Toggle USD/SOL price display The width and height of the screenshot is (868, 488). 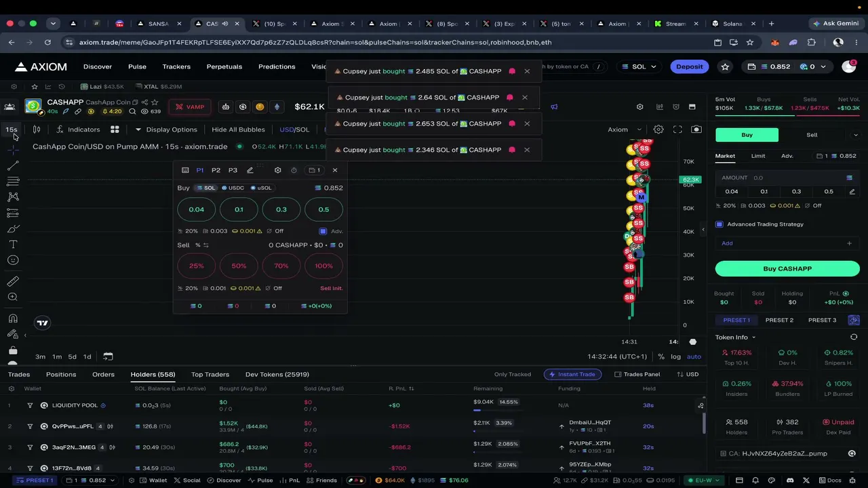coord(294,129)
